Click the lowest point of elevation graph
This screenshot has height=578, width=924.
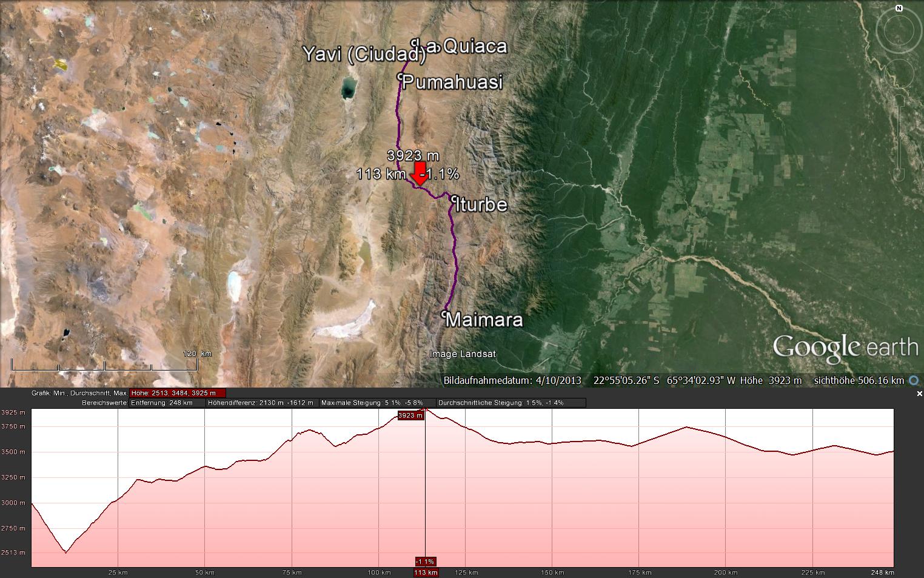[66, 552]
